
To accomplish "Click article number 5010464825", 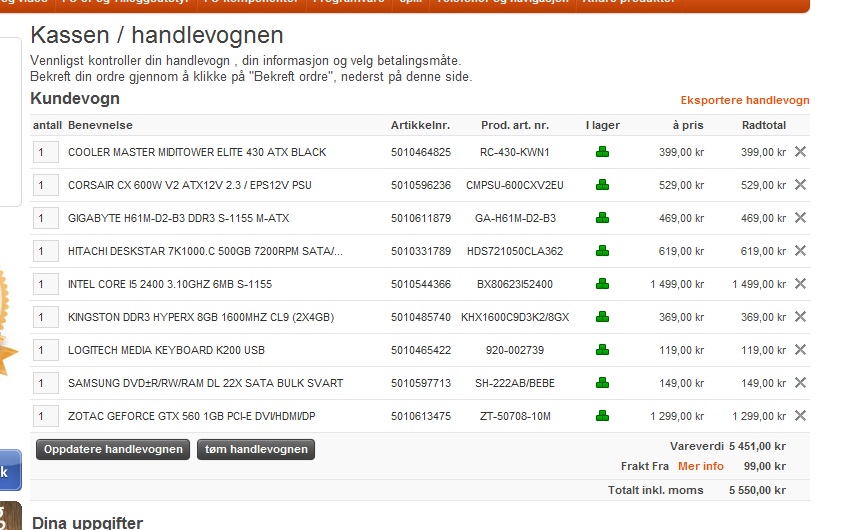I will (x=421, y=152).
